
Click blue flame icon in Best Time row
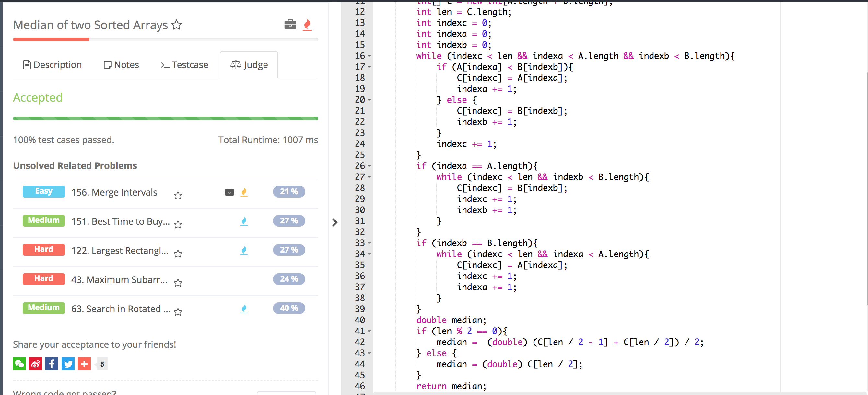(244, 221)
